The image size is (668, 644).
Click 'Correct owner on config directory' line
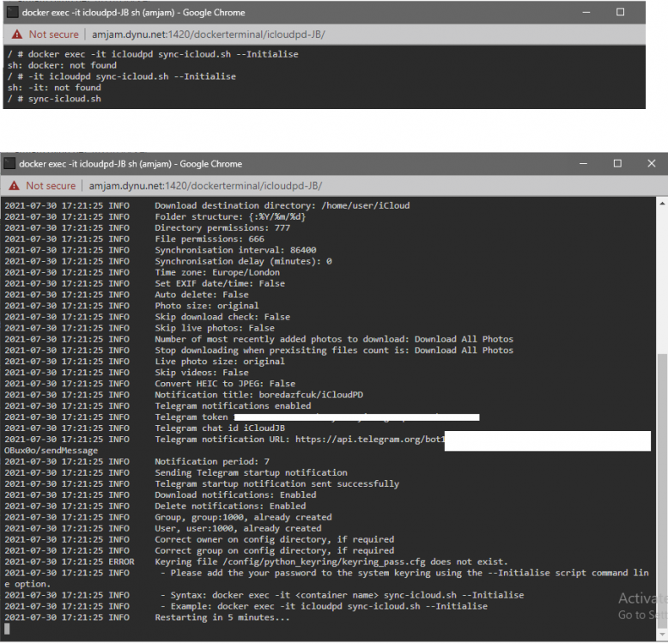(x=275, y=539)
